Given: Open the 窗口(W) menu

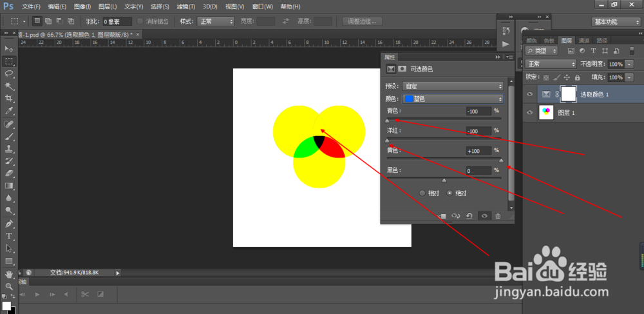Looking at the screenshot, I should pos(263,6).
